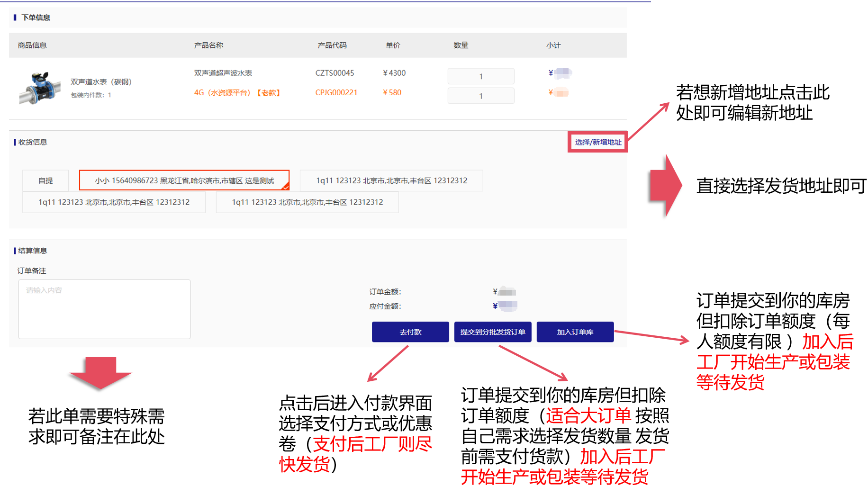Click the 双声道超声波水表 product name
This screenshot has width=868, height=495.
[x=223, y=73]
